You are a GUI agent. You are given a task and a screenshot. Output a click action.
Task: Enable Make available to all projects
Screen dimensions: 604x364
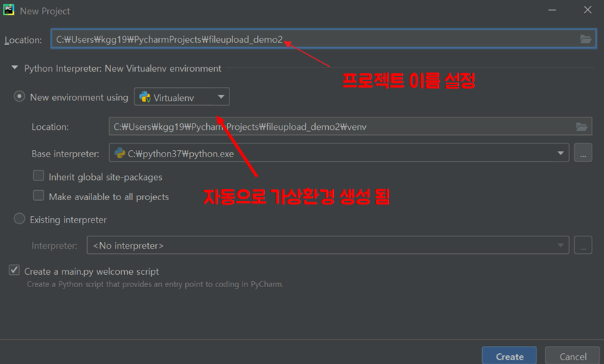[x=38, y=196]
